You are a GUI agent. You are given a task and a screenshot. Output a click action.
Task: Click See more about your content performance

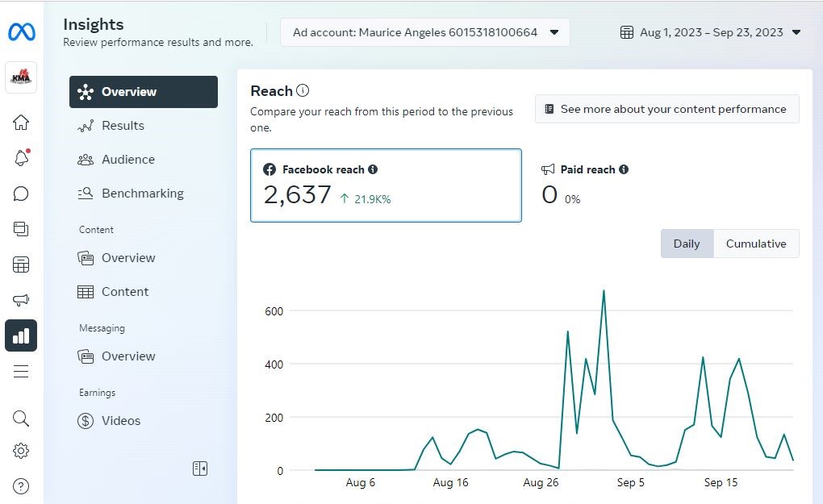pyautogui.click(x=666, y=109)
